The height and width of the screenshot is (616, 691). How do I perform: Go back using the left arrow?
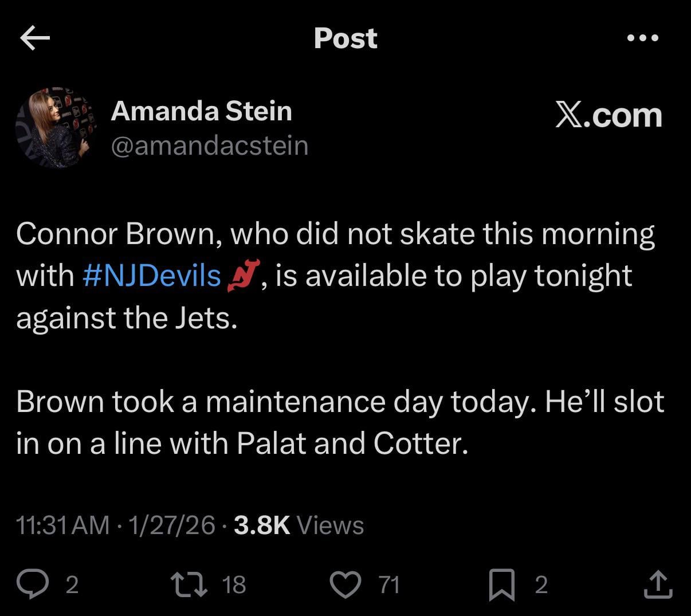(x=35, y=38)
